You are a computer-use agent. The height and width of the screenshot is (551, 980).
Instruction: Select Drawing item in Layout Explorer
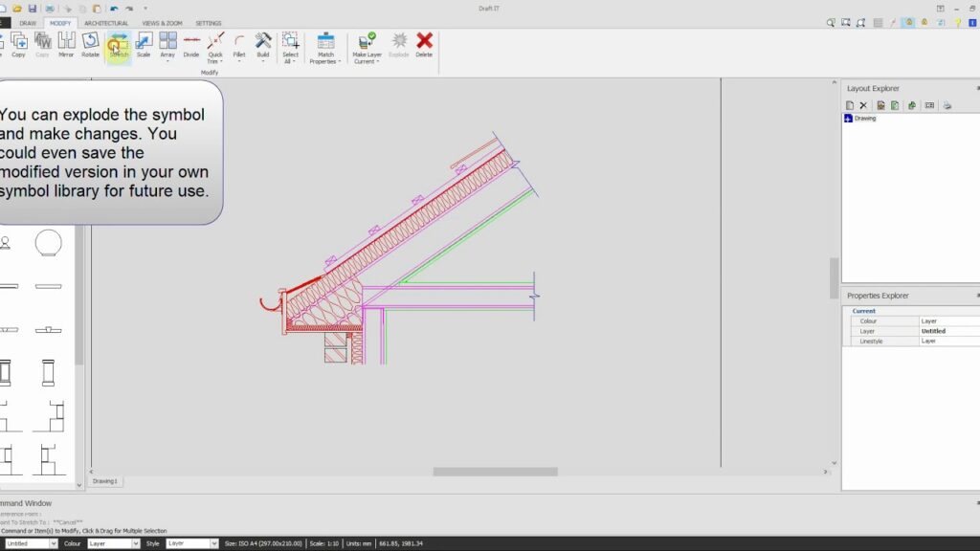click(x=865, y=118)
